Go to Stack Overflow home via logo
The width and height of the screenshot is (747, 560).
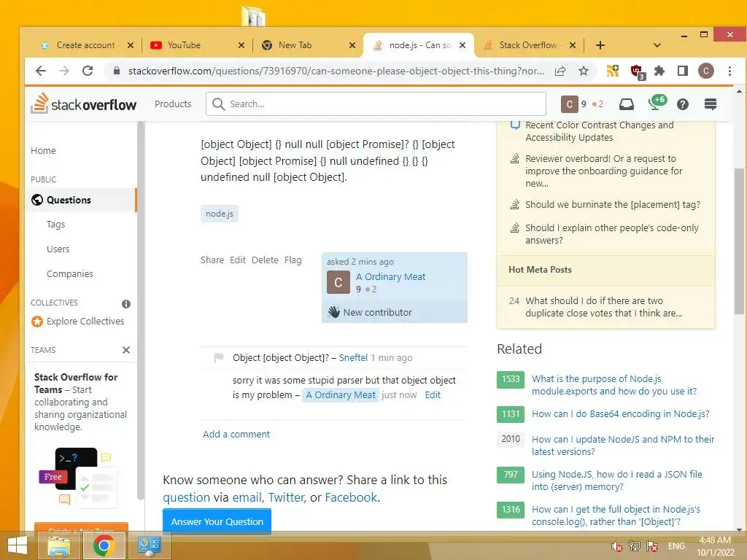84,104
